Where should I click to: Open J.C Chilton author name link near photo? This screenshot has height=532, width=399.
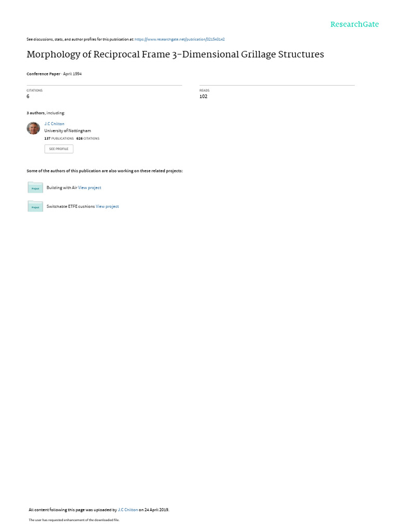[x=54, y=124]
